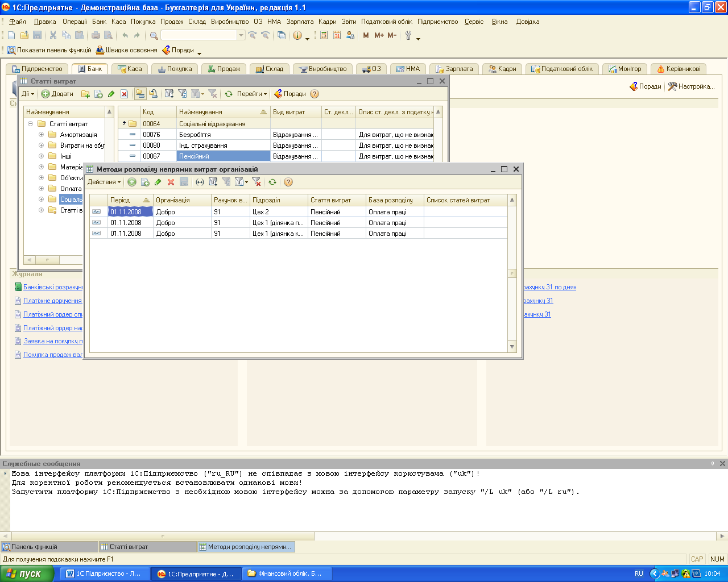Click copy-add icon in Методи розподілу toolbar
Screen dimensions: 728x582
point(145,182)
